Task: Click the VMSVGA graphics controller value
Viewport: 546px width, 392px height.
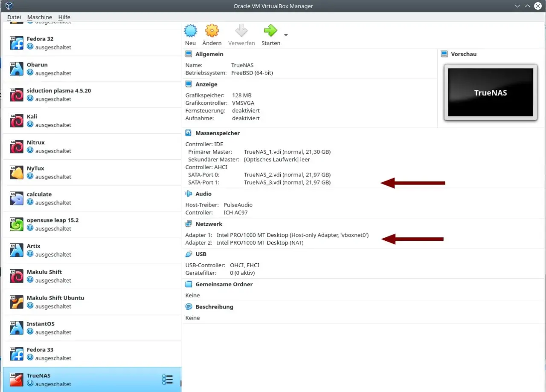Action: pos(243,103)
